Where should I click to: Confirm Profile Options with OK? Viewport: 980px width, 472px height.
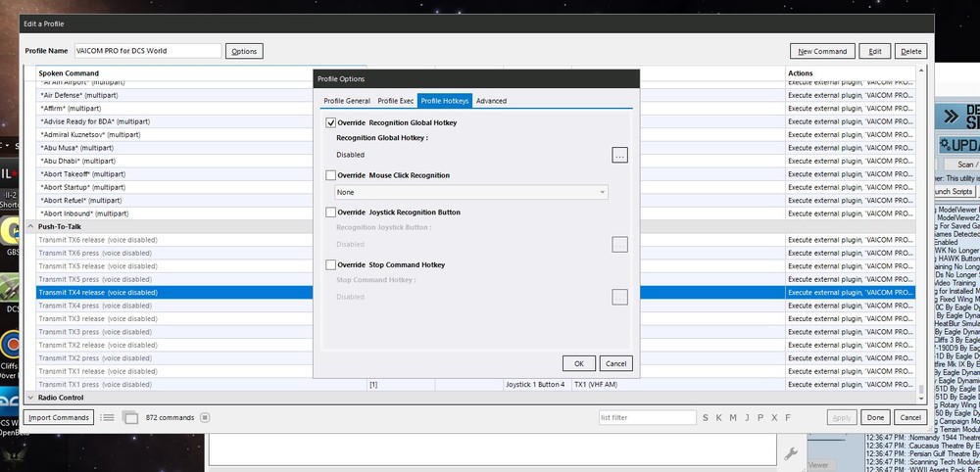point(579,363)
